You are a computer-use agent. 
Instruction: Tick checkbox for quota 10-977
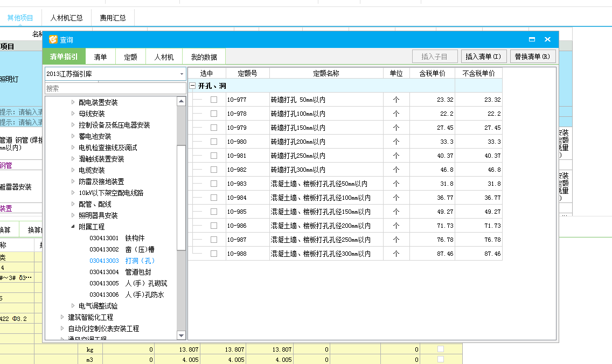point(214,100)
